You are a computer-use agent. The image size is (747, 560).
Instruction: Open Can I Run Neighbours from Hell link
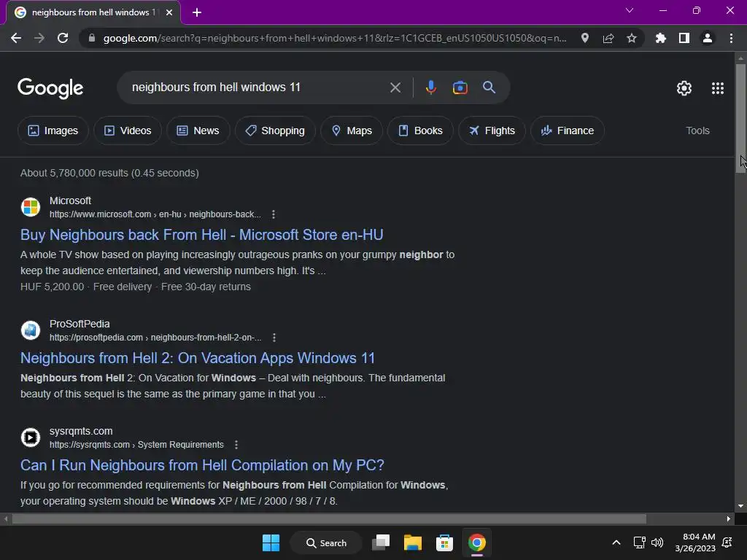[202, 465]
